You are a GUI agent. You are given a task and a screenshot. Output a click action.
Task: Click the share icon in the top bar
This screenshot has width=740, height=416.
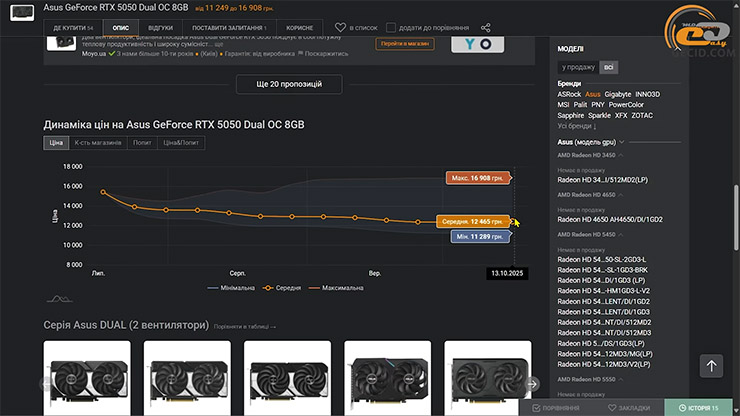[x=486, y=28]
